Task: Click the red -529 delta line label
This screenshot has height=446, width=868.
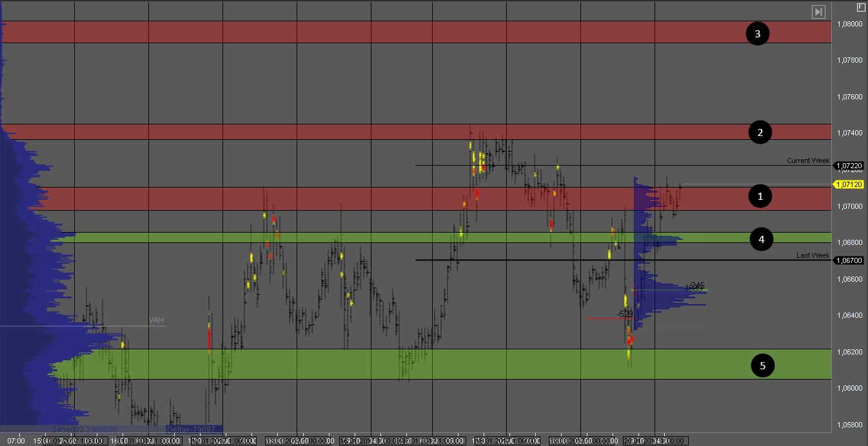Action: point(624,314)
